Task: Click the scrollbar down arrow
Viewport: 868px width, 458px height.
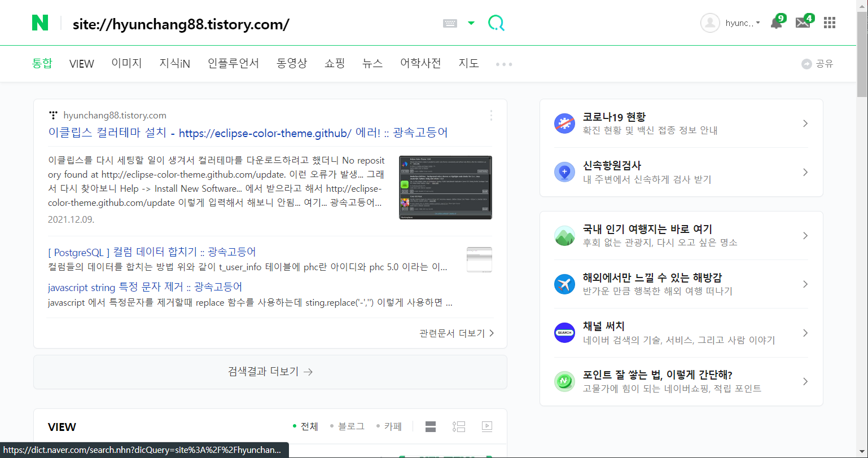Action: point(862,453)
